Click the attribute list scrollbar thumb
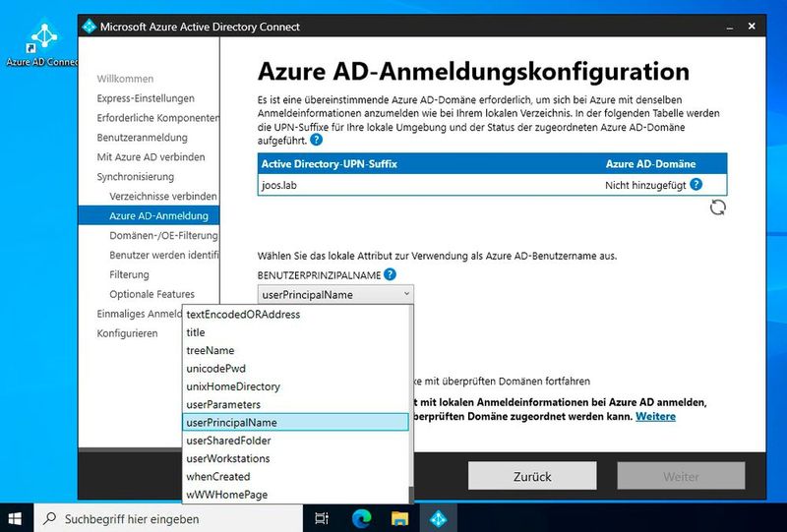Image resolution: width=787 pixels, height=532 pixels. [411, 495]
